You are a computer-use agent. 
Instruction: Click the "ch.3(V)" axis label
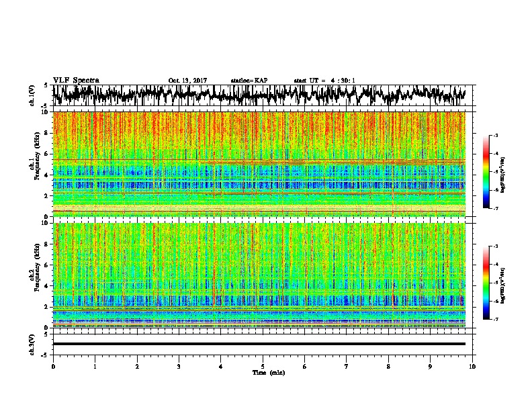[x=32, y=345]
